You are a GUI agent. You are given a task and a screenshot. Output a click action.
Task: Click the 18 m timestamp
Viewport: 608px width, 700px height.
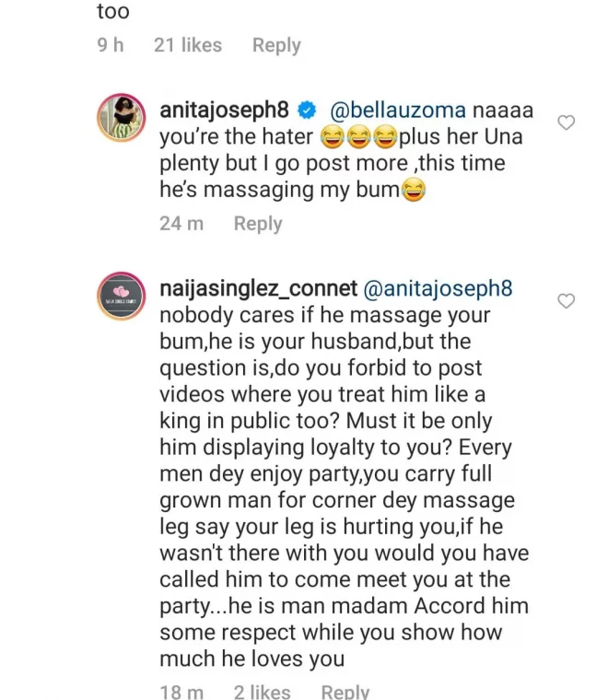tap(181, 692)
